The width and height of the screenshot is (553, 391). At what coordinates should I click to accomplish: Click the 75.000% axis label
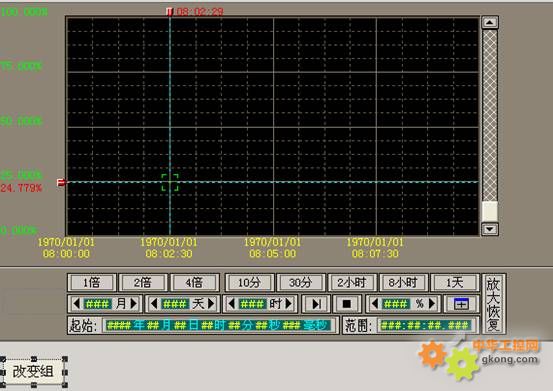coord(21,66)
